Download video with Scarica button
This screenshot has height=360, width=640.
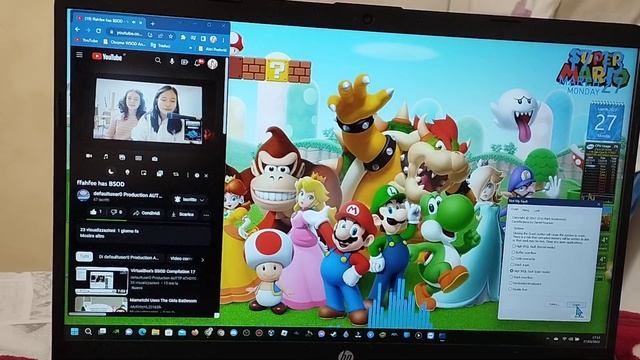point(183,214)
